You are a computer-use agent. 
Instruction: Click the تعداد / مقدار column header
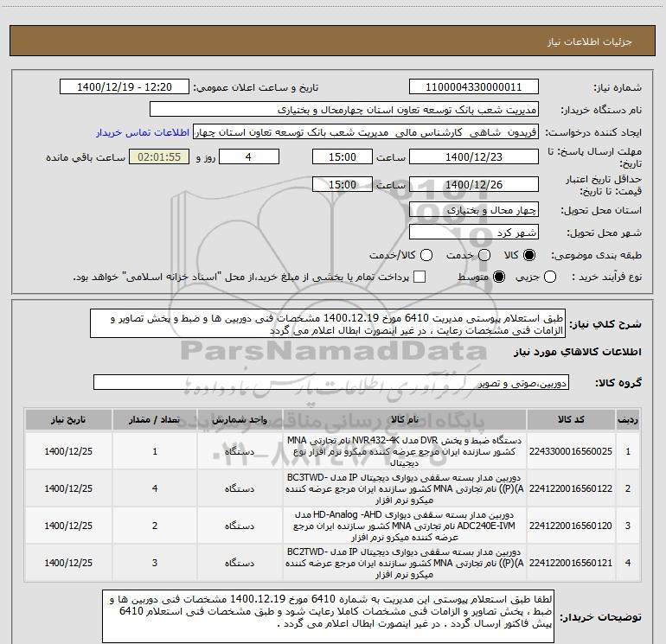(155, 420)
